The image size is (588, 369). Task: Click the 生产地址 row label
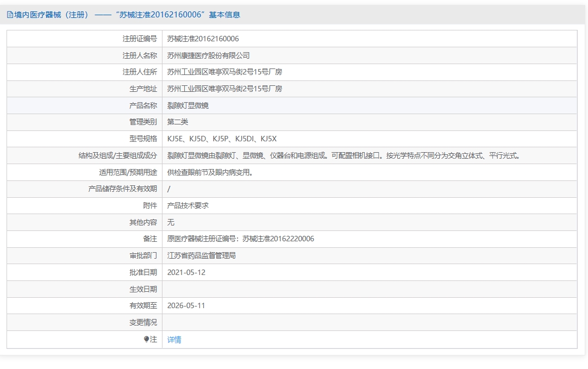(143, 89)
